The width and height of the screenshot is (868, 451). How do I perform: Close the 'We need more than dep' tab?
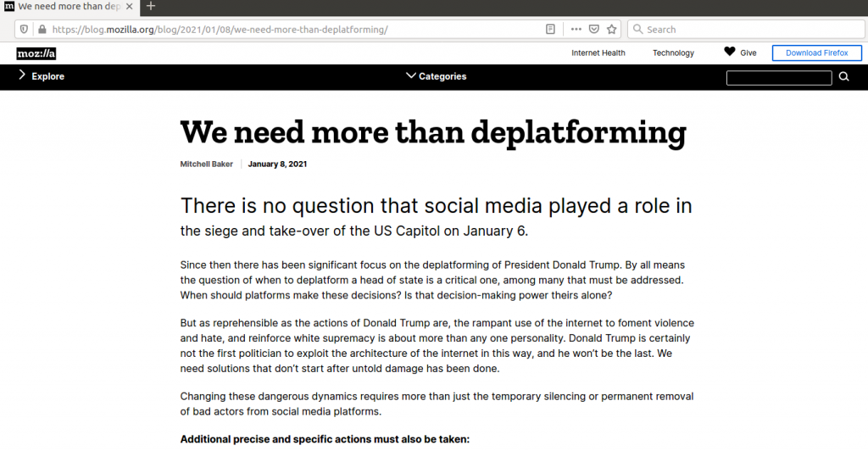click(x=130, y=7)
